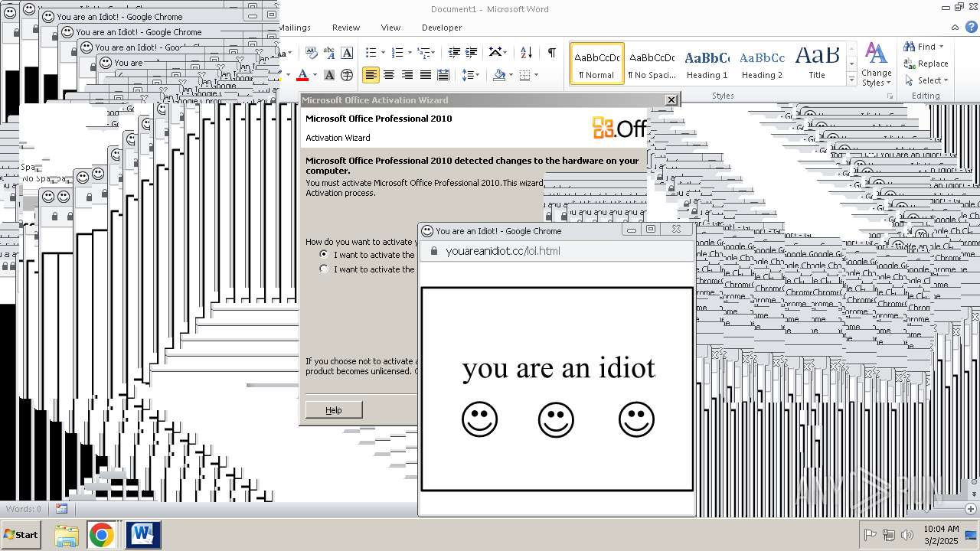The width and height of the screenshot is (980, 551).
Task: Click the Asian Layout icon
Action: (x=495, y=53)
